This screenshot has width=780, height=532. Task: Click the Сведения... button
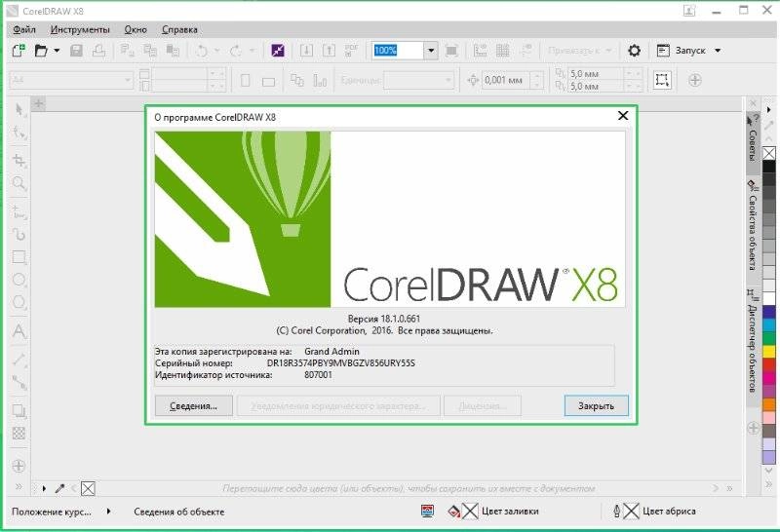(193, 405)
